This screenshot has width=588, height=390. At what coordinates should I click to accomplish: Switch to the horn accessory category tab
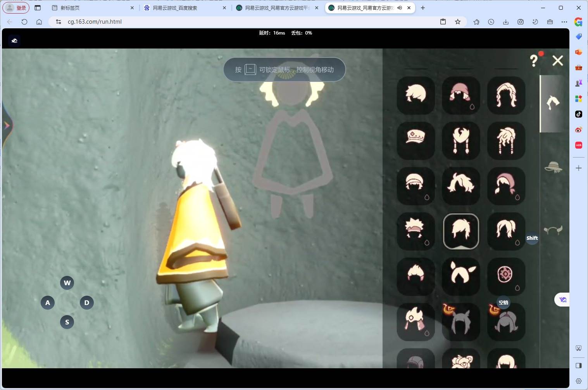(553, 231)
